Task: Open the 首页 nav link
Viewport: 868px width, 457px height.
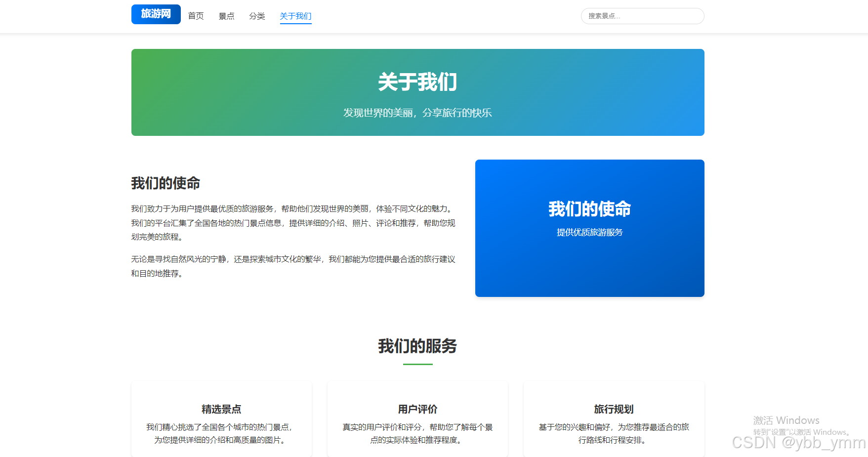Action: 196,16
